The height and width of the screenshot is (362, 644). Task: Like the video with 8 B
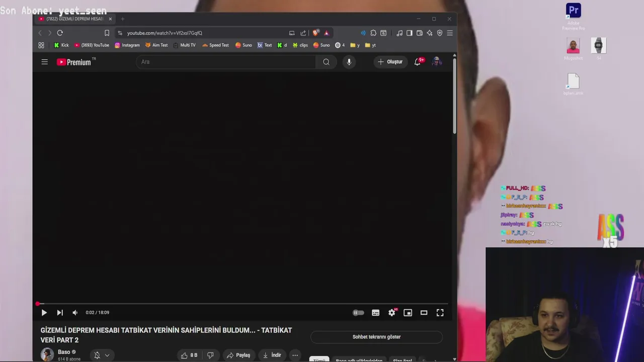(189, 355)
